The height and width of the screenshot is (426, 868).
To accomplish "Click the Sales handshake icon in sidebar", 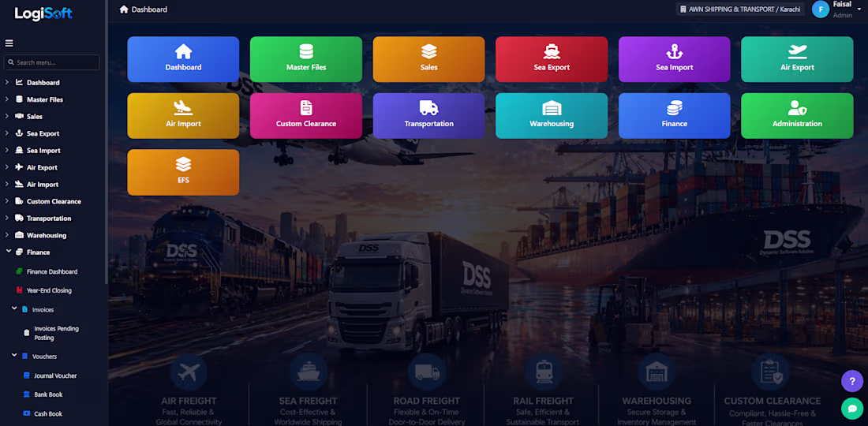I will [20, 116].
